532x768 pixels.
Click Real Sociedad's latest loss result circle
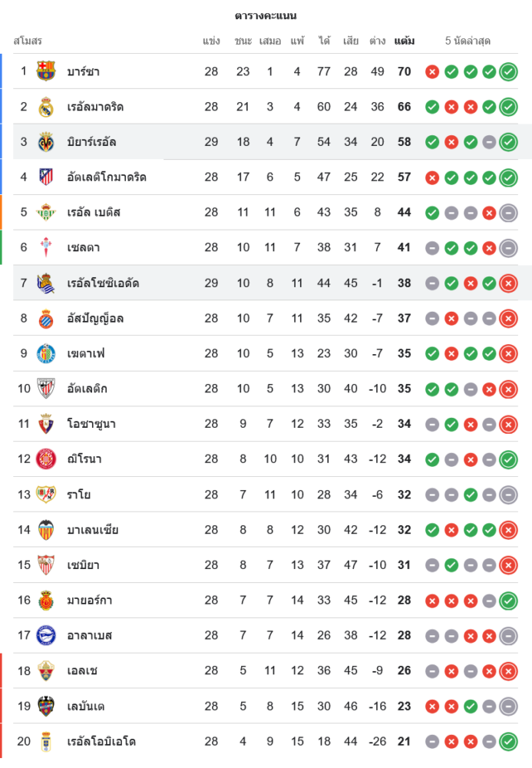(508, 283)
